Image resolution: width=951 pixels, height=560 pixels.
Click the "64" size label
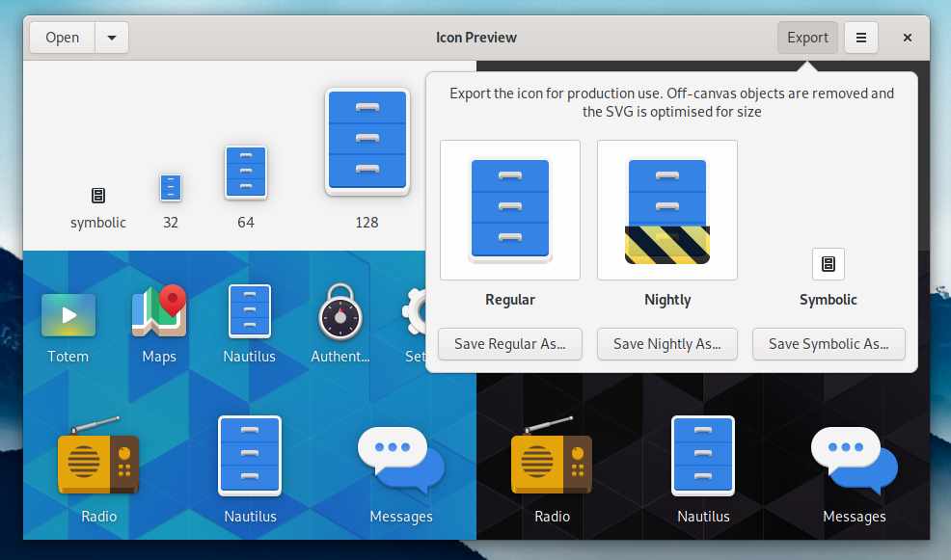[246, 223]
